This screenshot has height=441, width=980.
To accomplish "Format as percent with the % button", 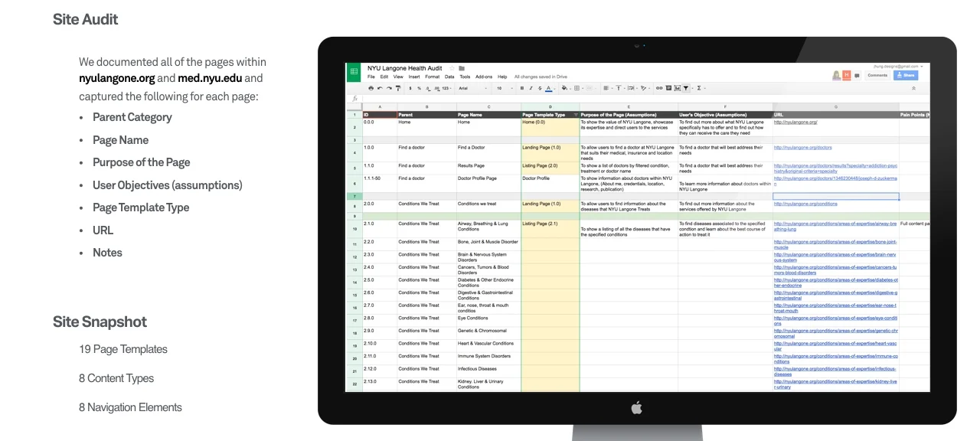I will click(419, 88).
